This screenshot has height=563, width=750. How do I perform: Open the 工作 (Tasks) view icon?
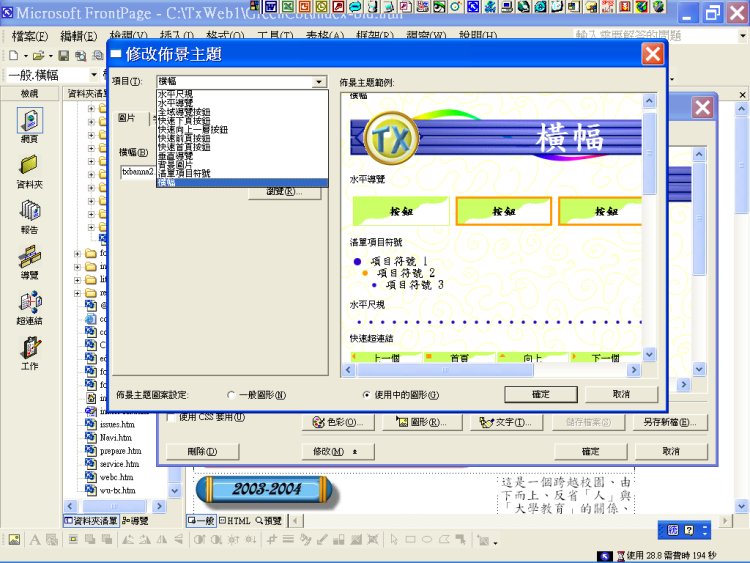[x=30, y=347]
